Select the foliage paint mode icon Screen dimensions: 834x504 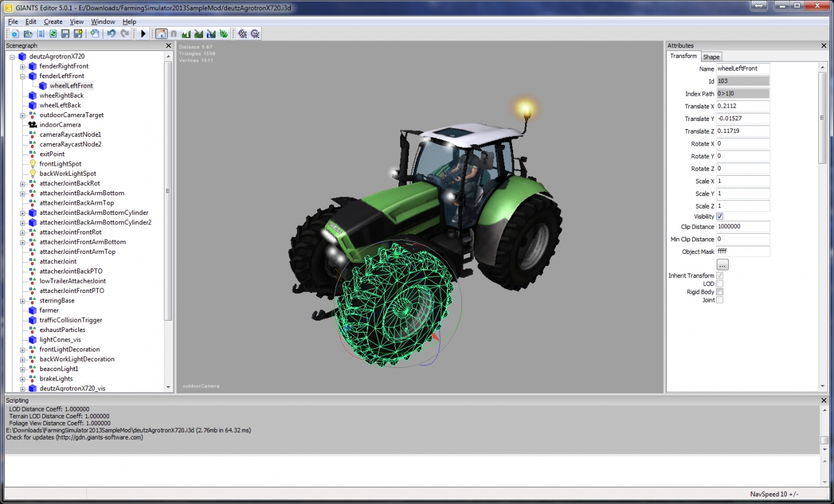(224, 33)
